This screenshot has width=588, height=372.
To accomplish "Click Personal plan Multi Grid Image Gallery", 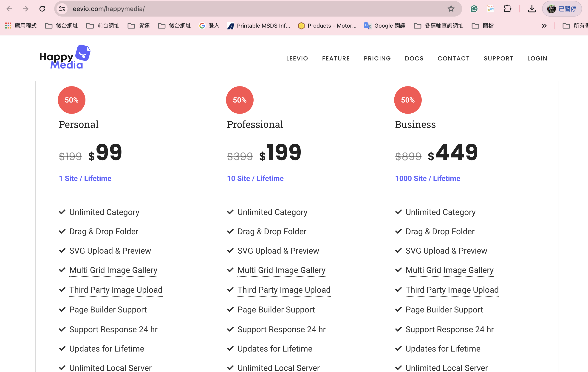I will (113, 270).
